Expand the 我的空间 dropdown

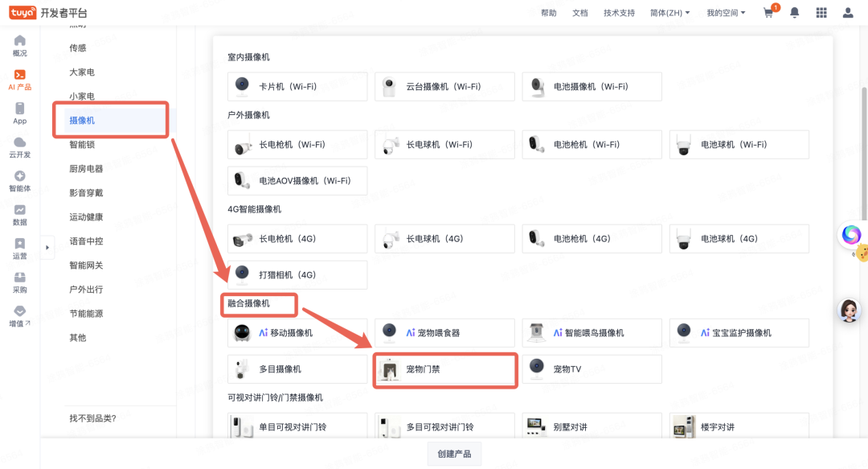(x=726, y=13)
